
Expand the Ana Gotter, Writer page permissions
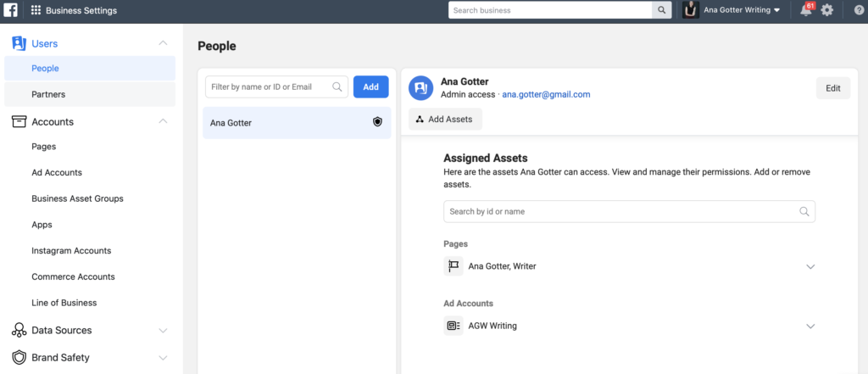click(810, 266)
